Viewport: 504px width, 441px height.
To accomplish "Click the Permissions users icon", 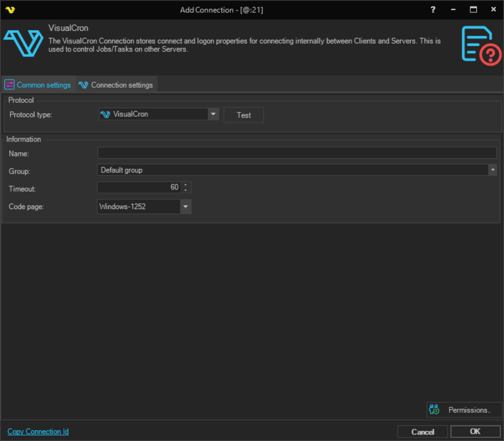I will coord(434,410).
